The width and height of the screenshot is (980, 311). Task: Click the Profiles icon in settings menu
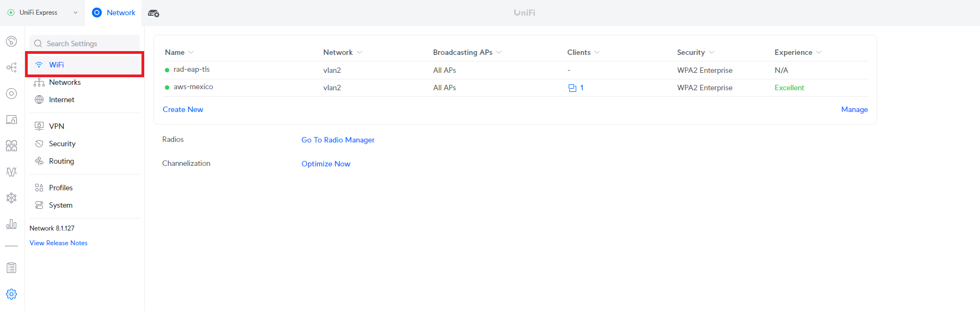click(x=39, y=188)
